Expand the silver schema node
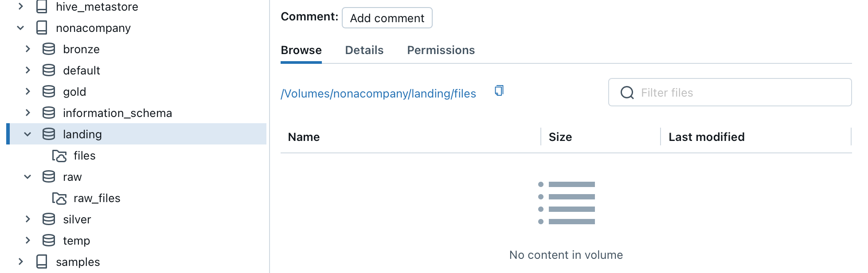Image resolution: width=868 pixels, height=273 pixels. coord(27,219)
